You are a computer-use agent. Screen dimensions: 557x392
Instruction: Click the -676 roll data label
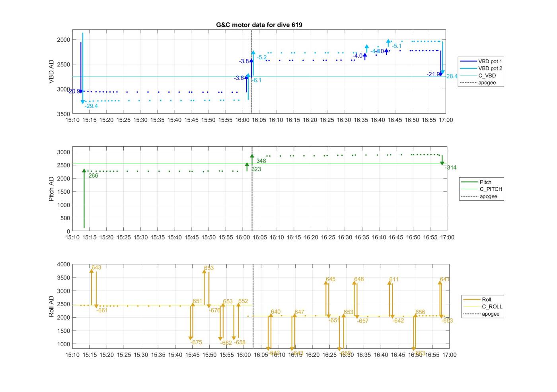coord(214,310)
